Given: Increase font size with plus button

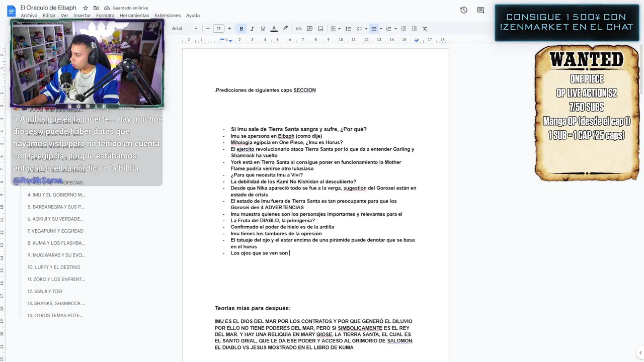Looking at the screenshot, I should (229, 29).
